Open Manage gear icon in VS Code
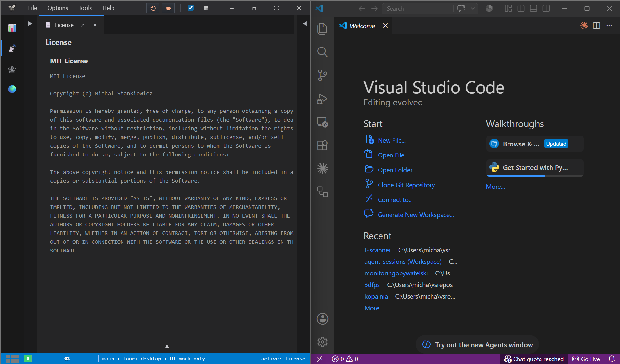This screenshot has height=364, width=620. pyautogui.click(x=322, y=342)
